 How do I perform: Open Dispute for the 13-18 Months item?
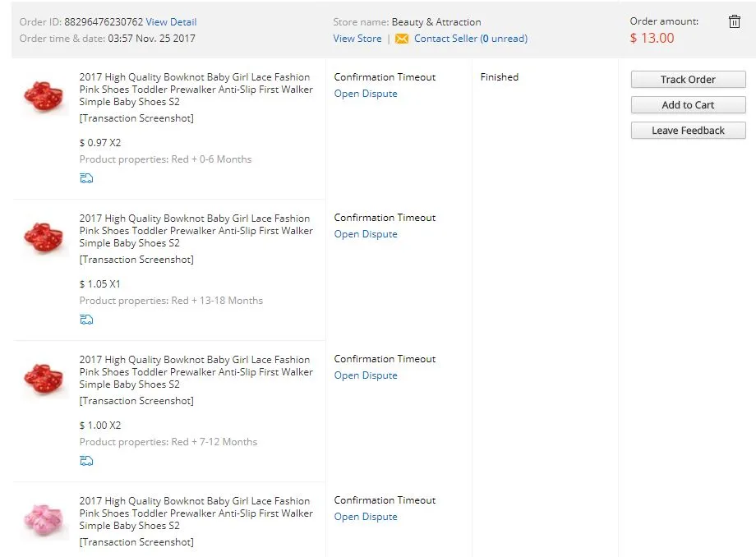(x=366, y=234)
